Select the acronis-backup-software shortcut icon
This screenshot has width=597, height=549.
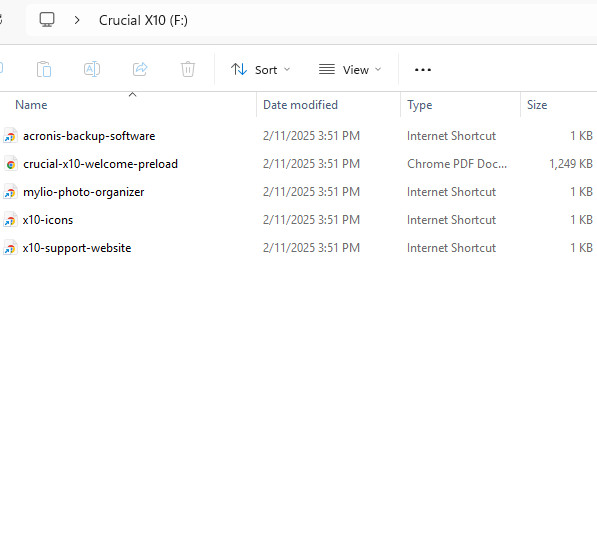(x=10, y=136)
